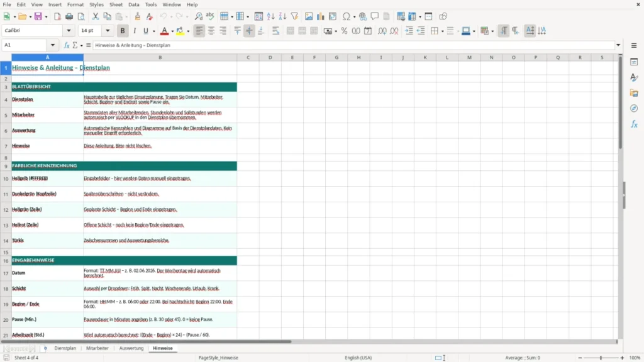Run the Spelling check icon

[210, 16]
